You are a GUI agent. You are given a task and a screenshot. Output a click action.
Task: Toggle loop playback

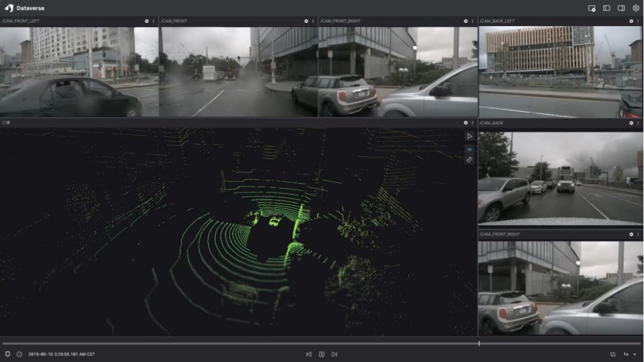(612, 354)
